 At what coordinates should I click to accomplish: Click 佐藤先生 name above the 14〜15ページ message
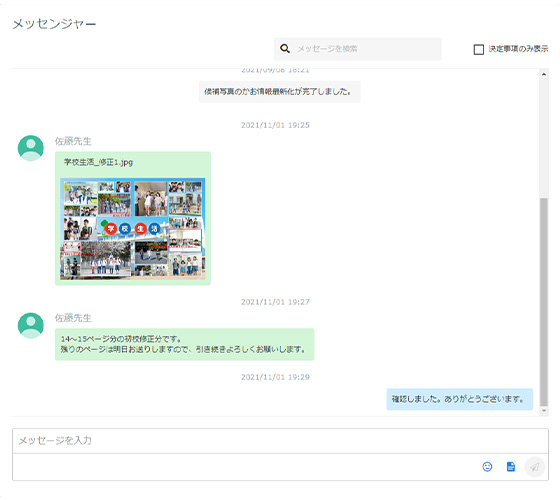pos(73,318)
